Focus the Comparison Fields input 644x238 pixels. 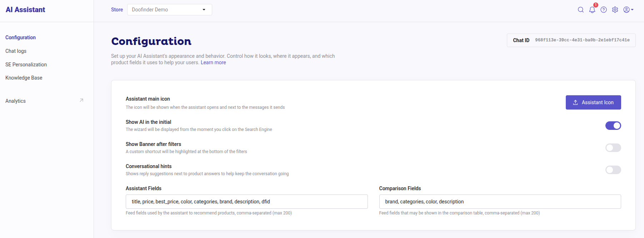coord(500,202)
